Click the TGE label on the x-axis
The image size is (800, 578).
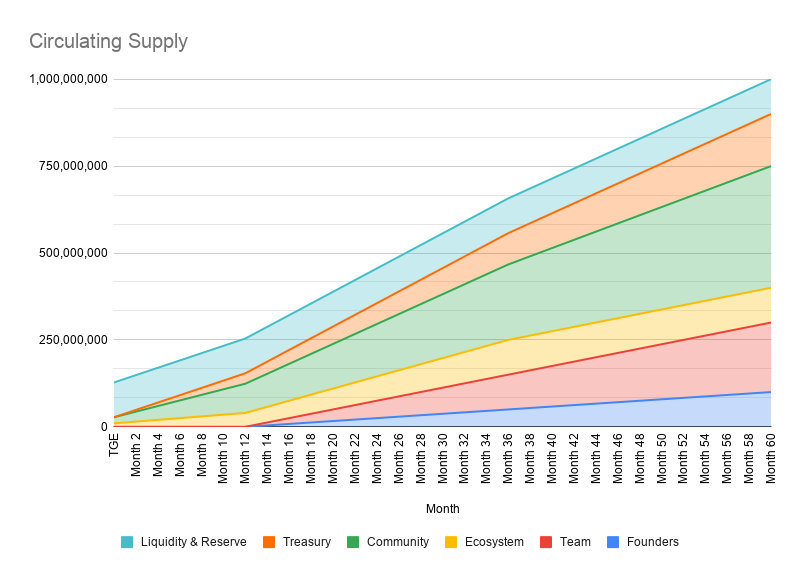(x=114, y=445)
